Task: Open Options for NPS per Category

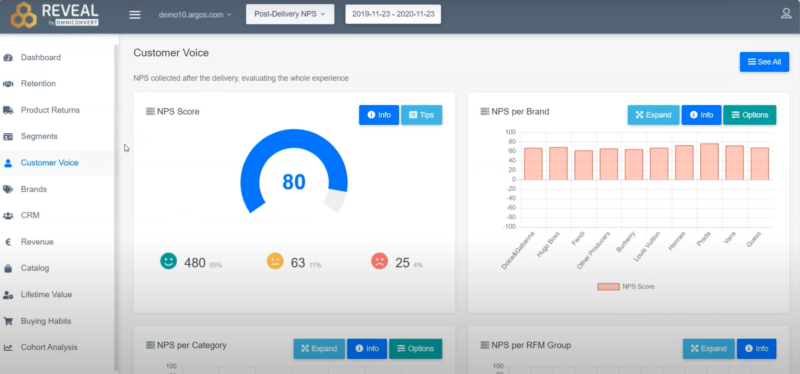Action: [415, 348]
